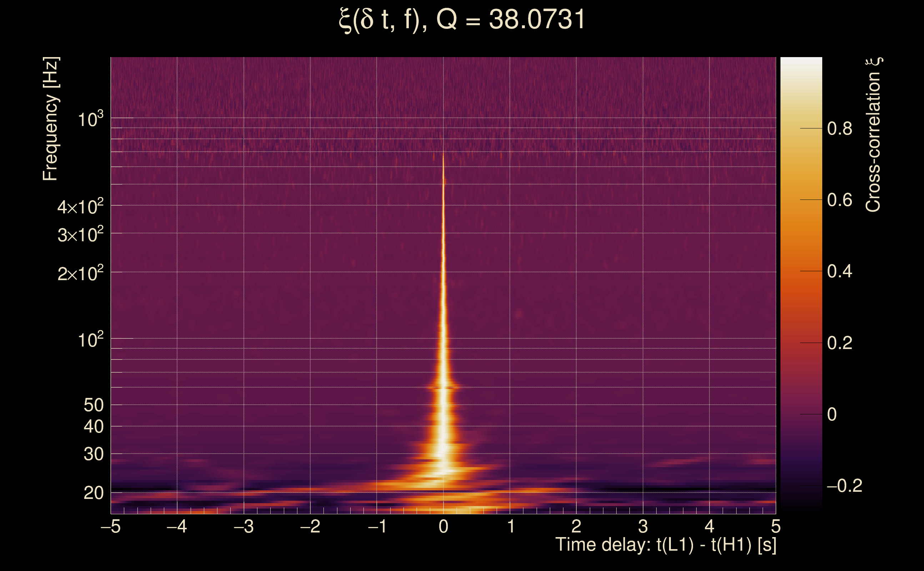Screen dimensions: 924x571
Task: Click the 20 Hz tick label on the y-axis
Action: tap(93, 493)
